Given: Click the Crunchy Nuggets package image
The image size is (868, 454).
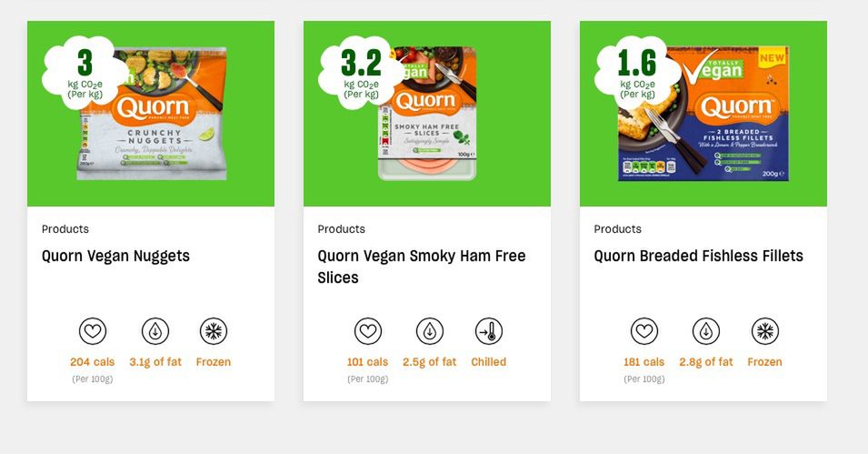Looking at the screenshot, I should [152, 114].
